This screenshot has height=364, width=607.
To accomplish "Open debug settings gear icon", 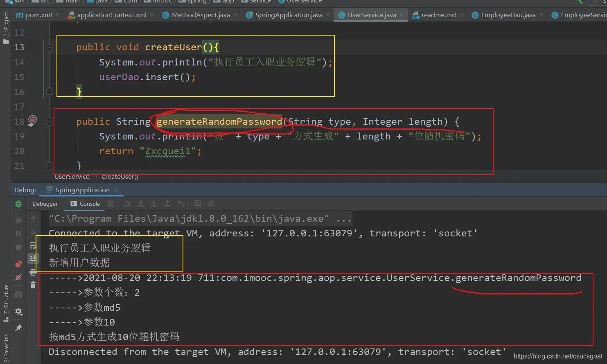I will [x=18, y=312].
